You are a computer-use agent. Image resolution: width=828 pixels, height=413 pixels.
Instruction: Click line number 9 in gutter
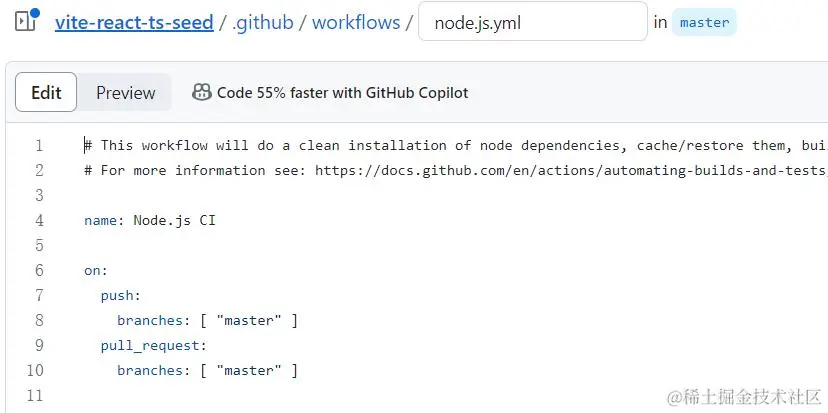39,346
